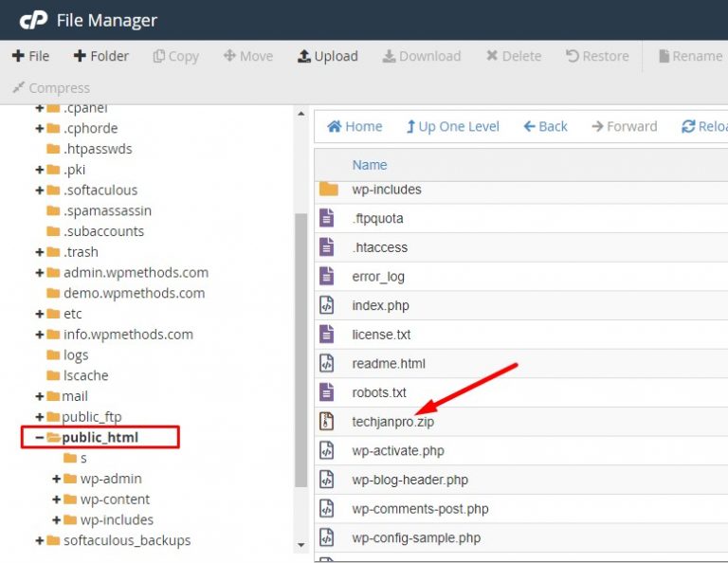Click the .htaccess file icon
The height and width of the screenshot is (563, 728).
(x=326, y=247)
